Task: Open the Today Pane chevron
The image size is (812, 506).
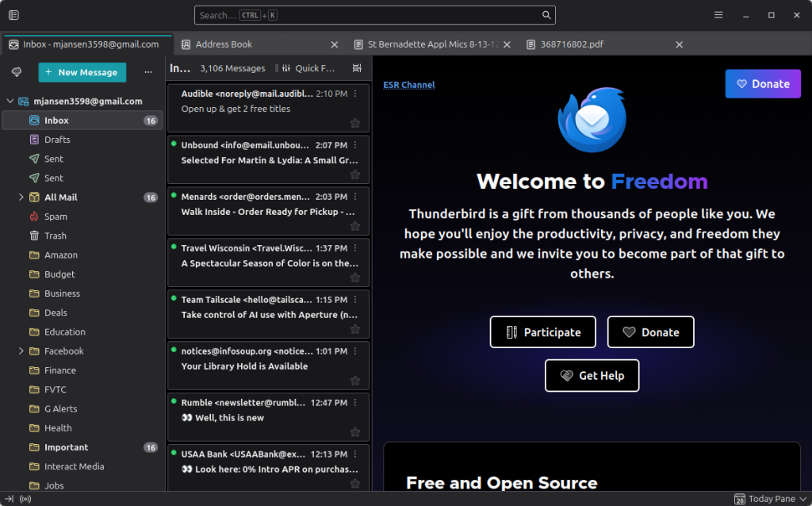Action: coord(803,499)
